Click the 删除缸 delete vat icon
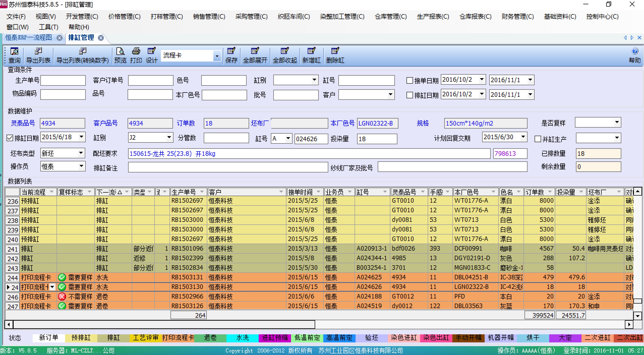The height and width of the screenshot is (355, 644). click(x=335, y=55)
